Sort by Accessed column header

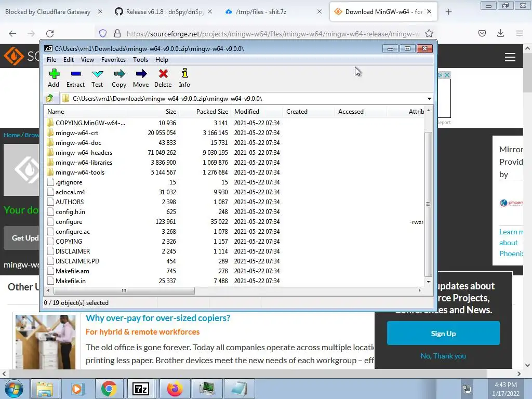[361, 112]
